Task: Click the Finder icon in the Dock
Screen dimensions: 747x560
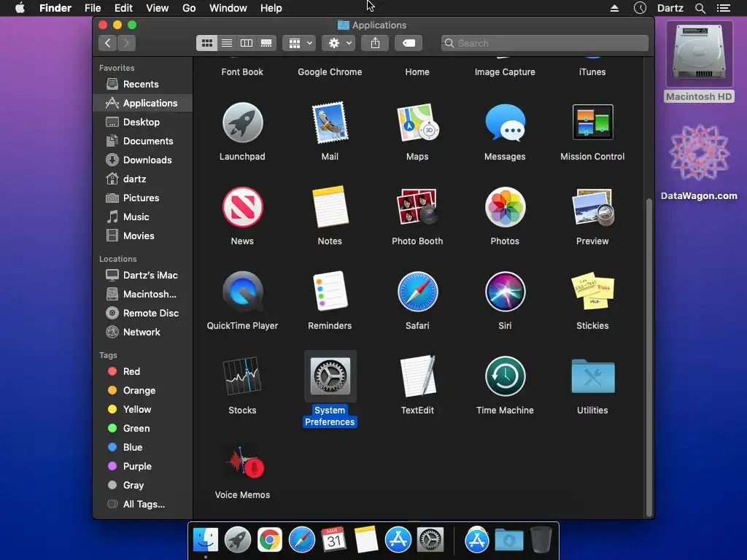Action: pos(206,540)
